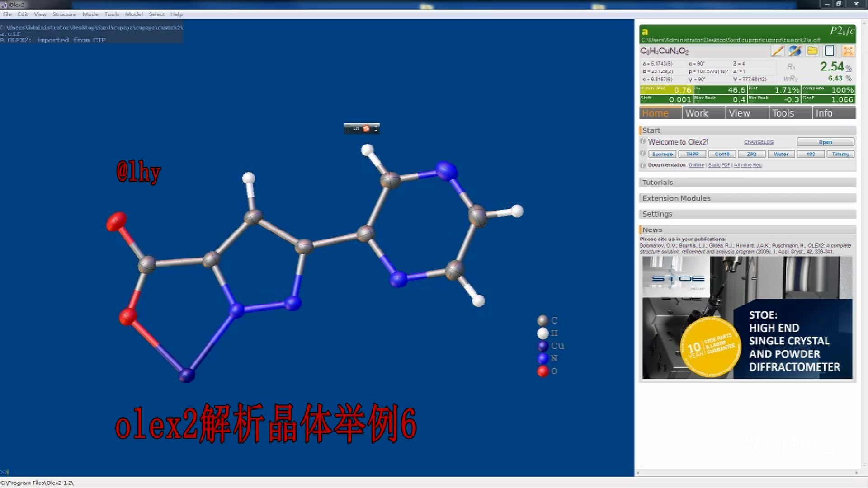
Task: Click the red O swatch in the atom legend
Action: pos(542,371)
